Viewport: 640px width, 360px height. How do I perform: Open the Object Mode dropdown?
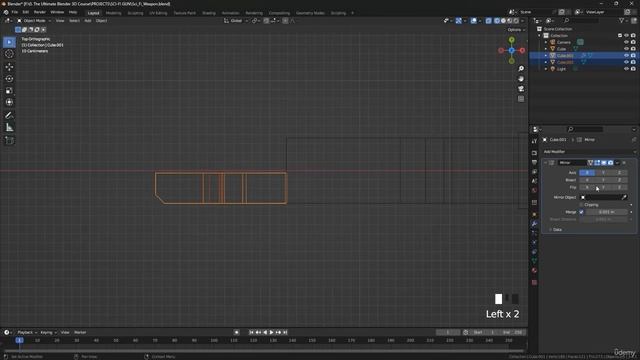(34, 20)
